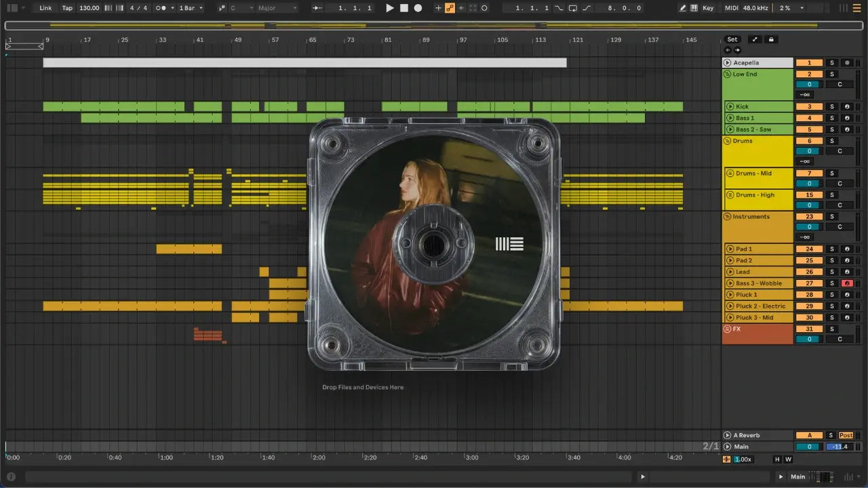
Task: Click the Re-enable Automation arrow icon
Action: click(x=461, y=8)
